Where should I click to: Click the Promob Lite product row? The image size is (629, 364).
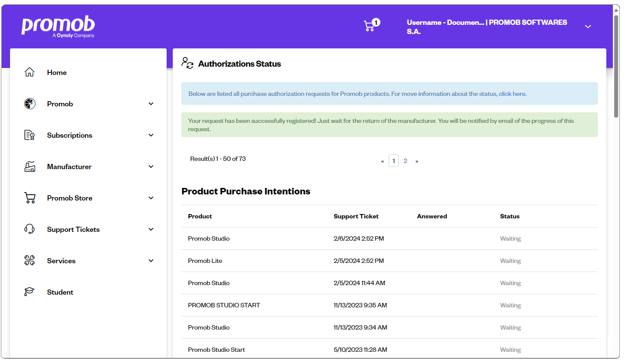(390, 261)
